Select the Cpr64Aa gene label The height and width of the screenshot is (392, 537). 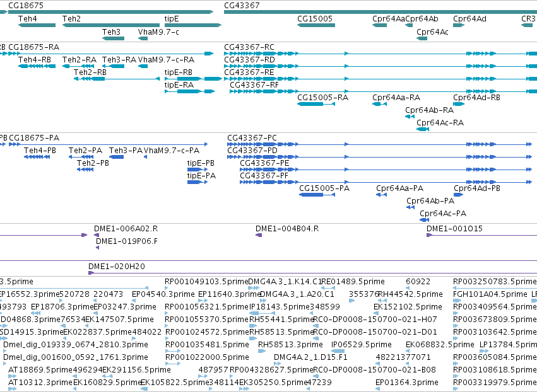[389, 19]
